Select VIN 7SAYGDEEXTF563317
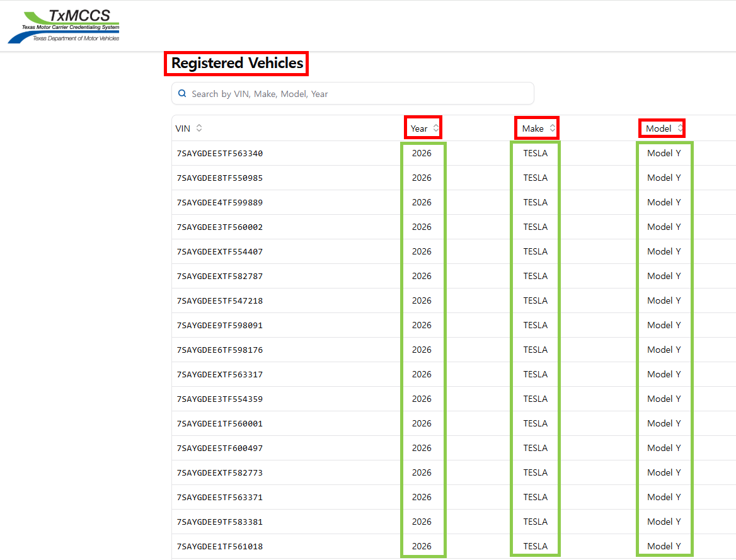 pyautogui.click(x=220, y=375)
